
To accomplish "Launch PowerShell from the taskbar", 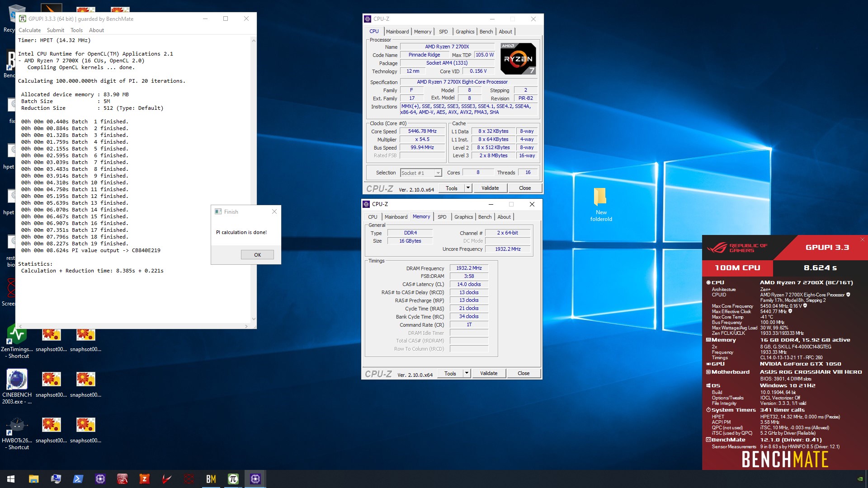I will [x=78, y=479].
